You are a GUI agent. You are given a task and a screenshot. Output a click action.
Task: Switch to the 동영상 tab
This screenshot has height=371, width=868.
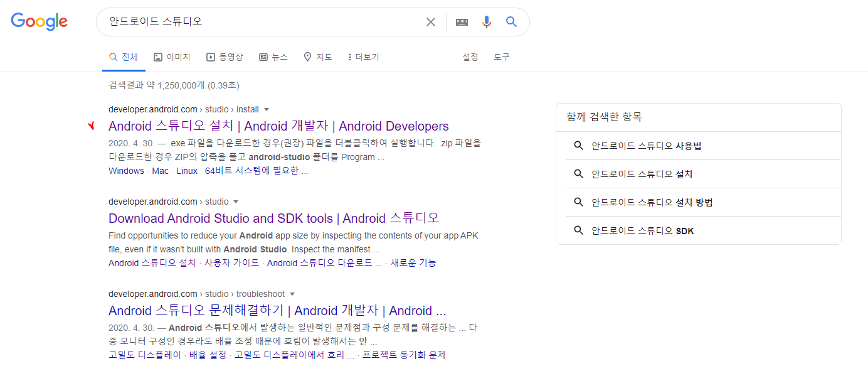pos(225,57)
